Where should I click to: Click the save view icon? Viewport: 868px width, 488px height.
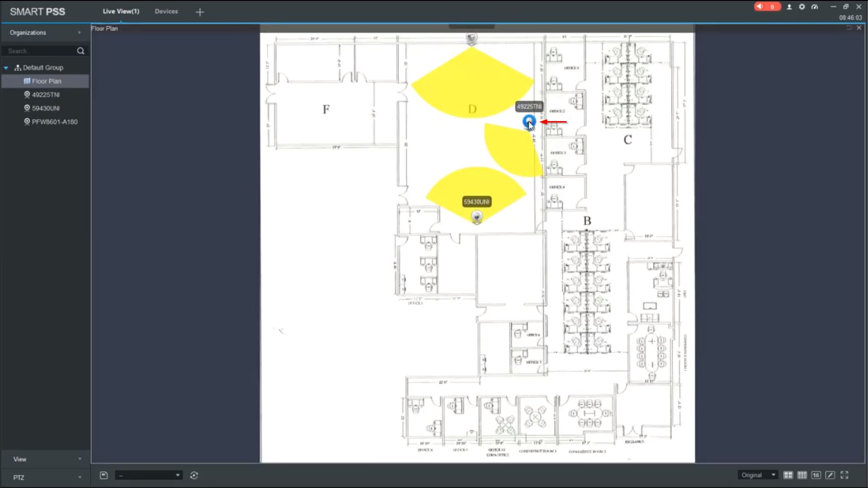point(104,475)
